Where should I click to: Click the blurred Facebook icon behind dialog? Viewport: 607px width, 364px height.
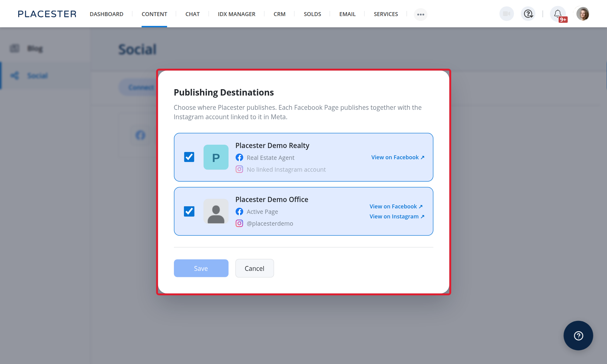click(140, 135)
